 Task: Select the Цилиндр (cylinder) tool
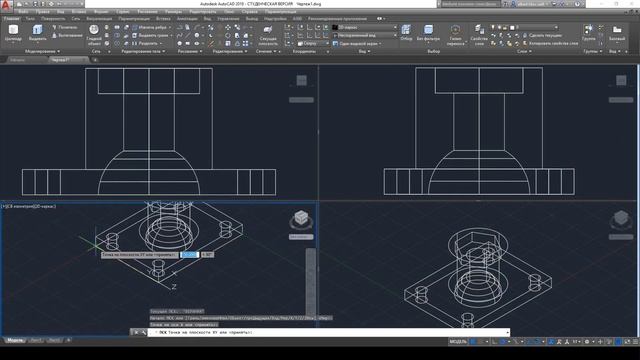tap(13, 33)
